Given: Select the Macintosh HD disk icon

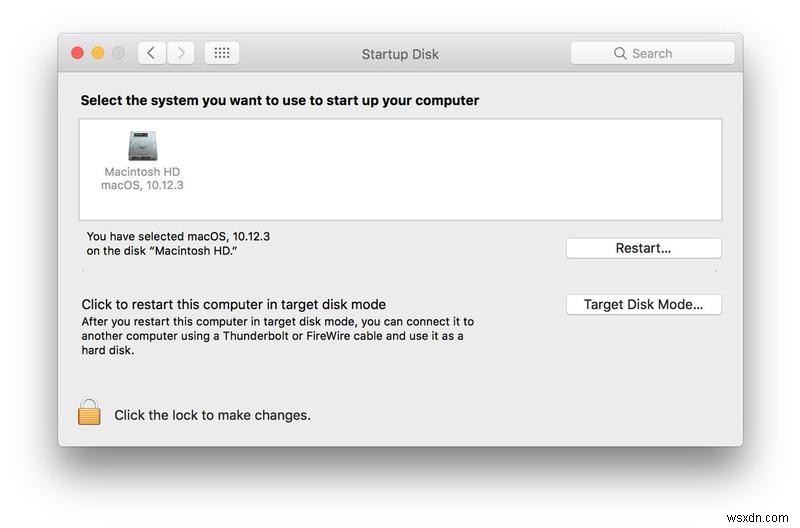Looking at the screenshot, I should [141, 146].
